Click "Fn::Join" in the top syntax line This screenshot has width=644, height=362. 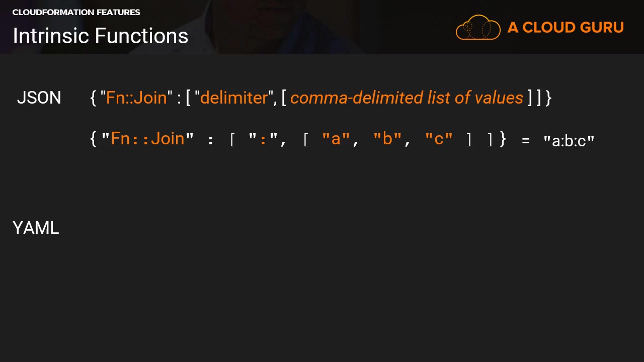[136, 98]
